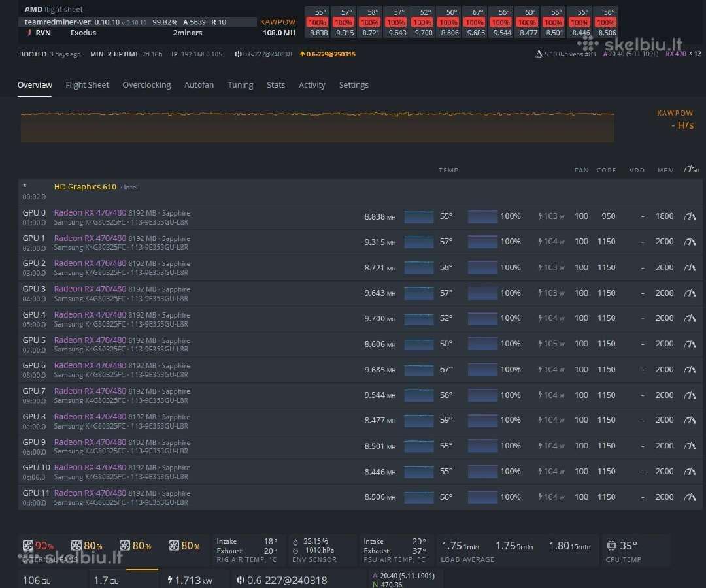Screen dimensions: 706x588
Task: Click the IP address 192.168.0.105
Action: (201, 54)
